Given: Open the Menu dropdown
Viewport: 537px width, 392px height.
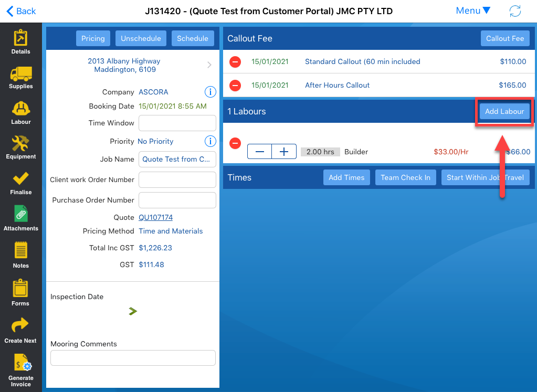Looking at the screenshot, I should tap(473, 11).
